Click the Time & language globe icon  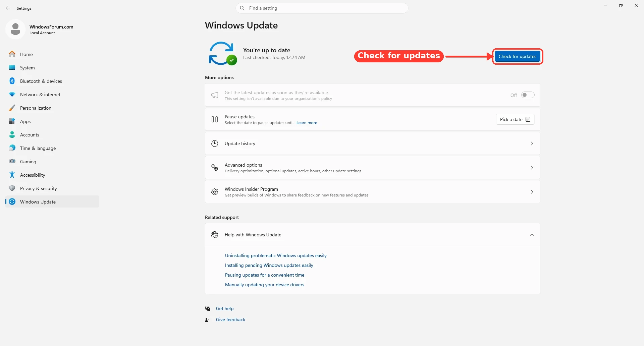click(x=12, y=148)
